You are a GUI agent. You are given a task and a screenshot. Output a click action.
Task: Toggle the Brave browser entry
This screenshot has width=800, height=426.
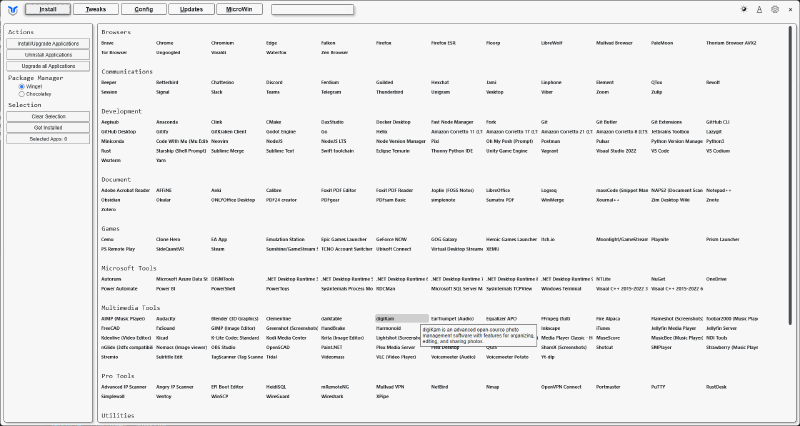(x=107, y=43)
